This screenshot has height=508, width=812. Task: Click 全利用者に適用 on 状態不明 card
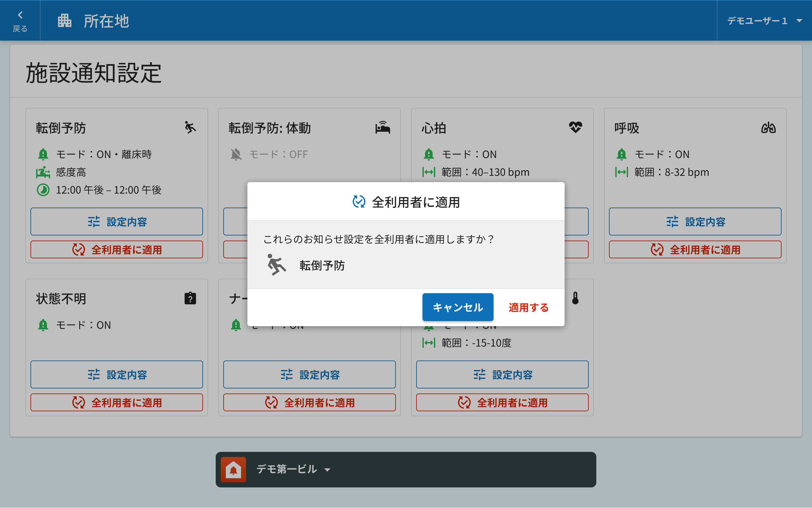tap(116, 403)
